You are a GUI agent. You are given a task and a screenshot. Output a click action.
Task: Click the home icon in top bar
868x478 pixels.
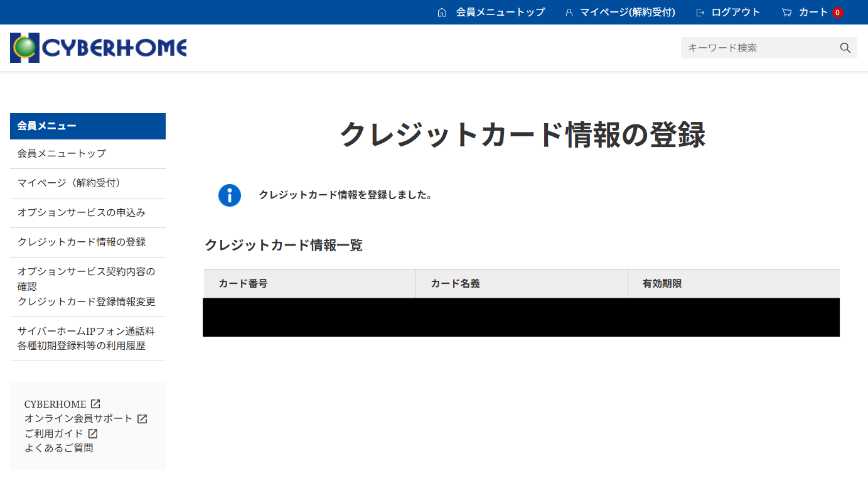point(442,13)
